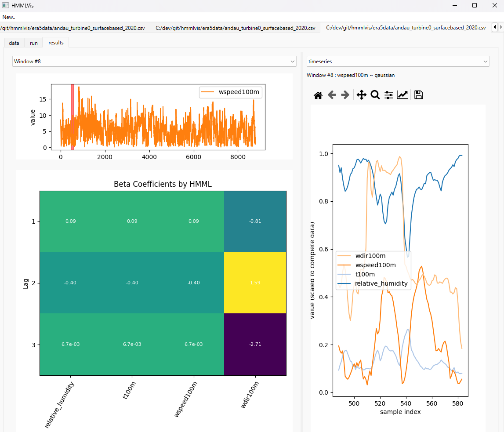This screenshot has width=504, height=432.
Task: Open the Window #8 dropdown
Action: click(154, 62)
